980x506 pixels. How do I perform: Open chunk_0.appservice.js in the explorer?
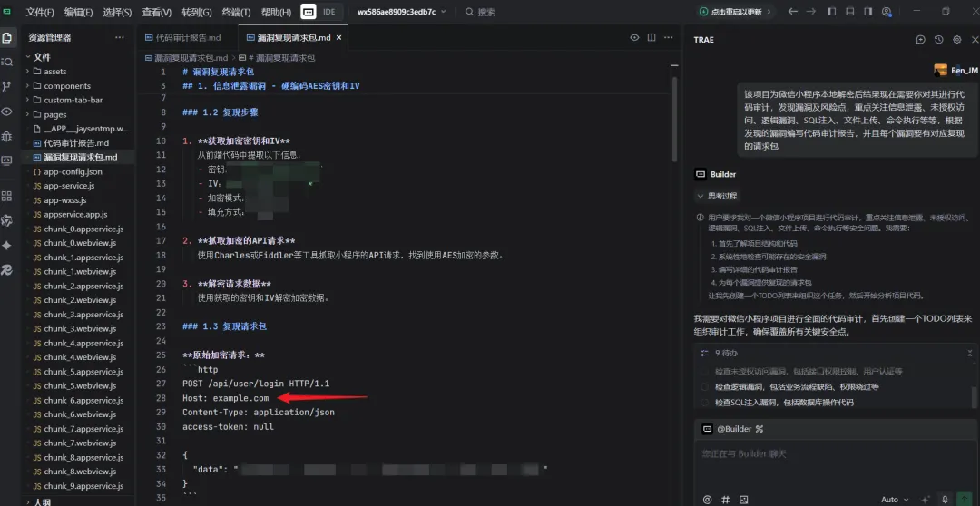point(83,229)
